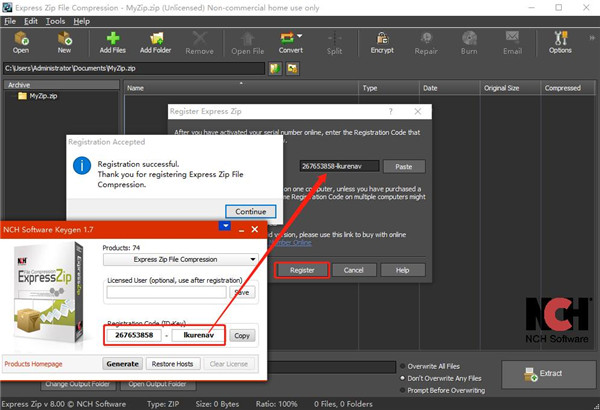Click the Remove toolbar icon
Viewport: 600px width, 410px height.
199,43
